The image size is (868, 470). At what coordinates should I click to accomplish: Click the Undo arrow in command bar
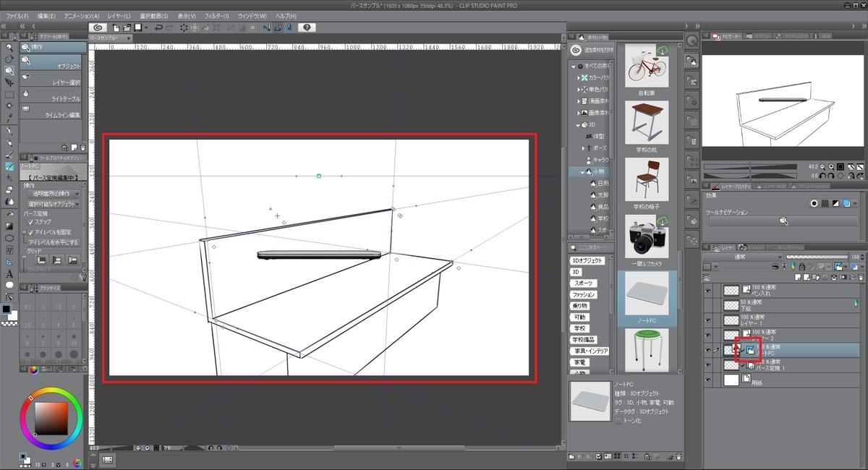[x=158, y=27]
